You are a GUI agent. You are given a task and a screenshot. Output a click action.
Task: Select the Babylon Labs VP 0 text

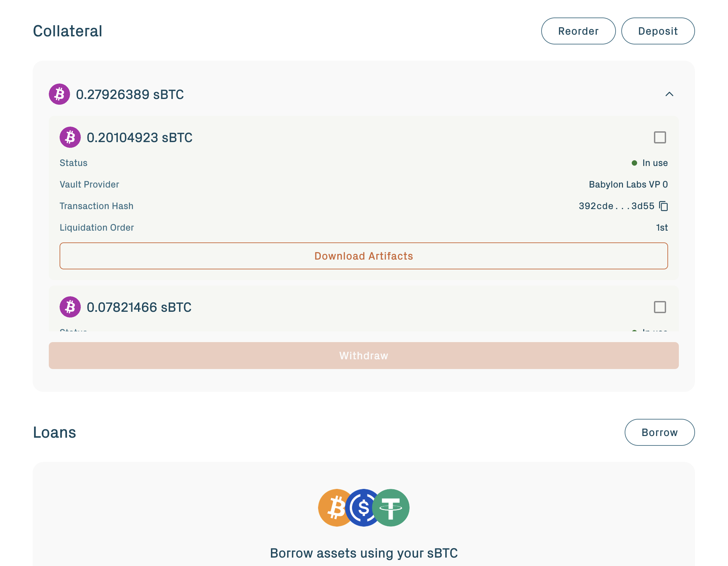[x=628, y=185]
